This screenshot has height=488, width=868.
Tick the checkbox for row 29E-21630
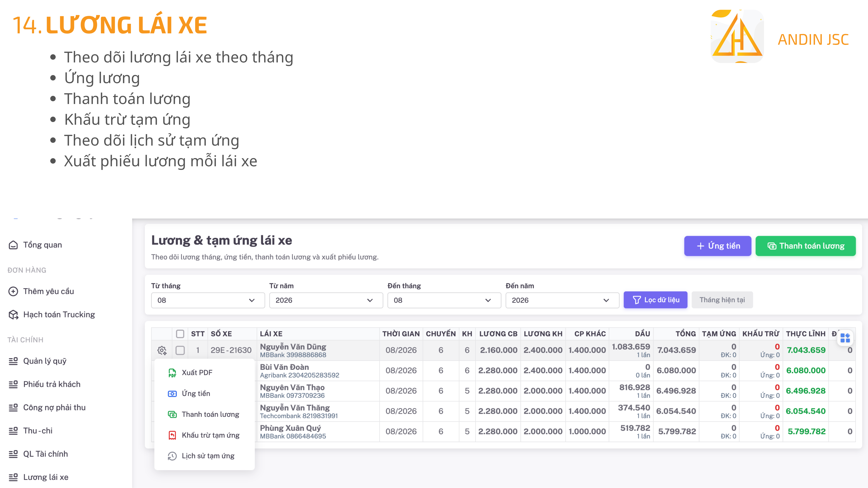pos(180,350)
